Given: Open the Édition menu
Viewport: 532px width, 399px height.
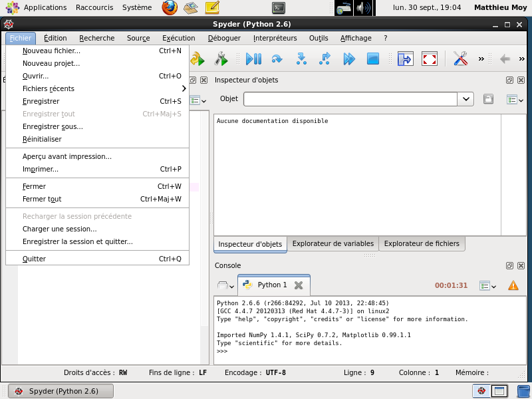Looking at the screenshot, I should [55, 38].
